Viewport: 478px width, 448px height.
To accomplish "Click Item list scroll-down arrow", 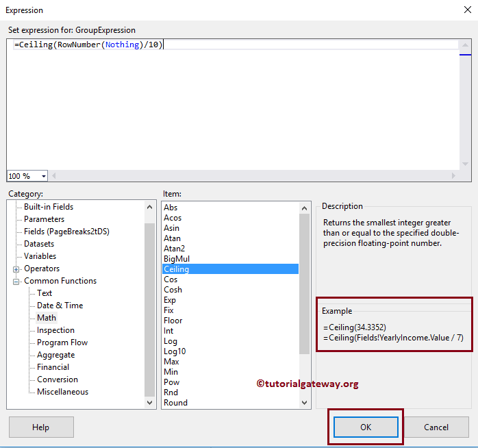I will click(x=304, y=403).
